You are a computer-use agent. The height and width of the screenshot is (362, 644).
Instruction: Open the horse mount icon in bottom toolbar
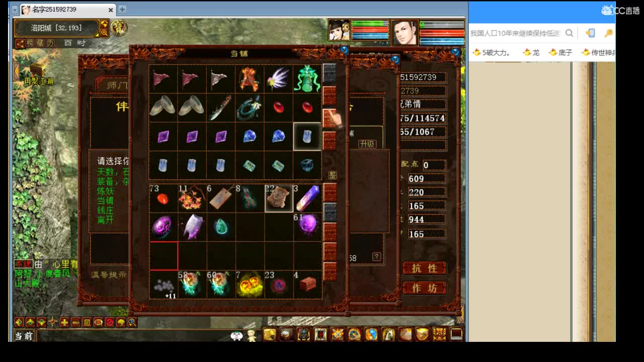(388, 334)
